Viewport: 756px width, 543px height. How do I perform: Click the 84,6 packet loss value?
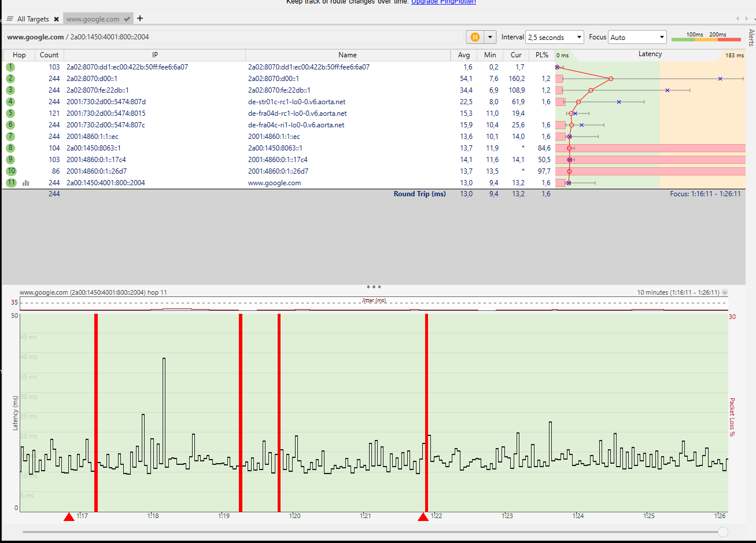(544, 148)
